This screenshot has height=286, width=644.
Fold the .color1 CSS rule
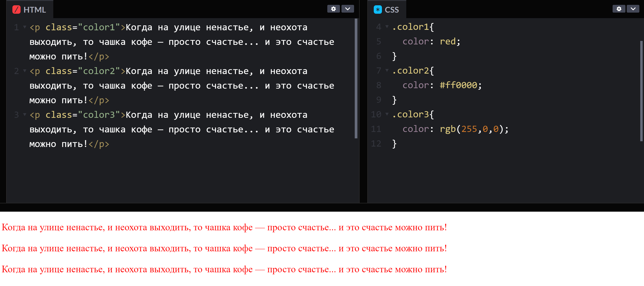coord(387,27)
